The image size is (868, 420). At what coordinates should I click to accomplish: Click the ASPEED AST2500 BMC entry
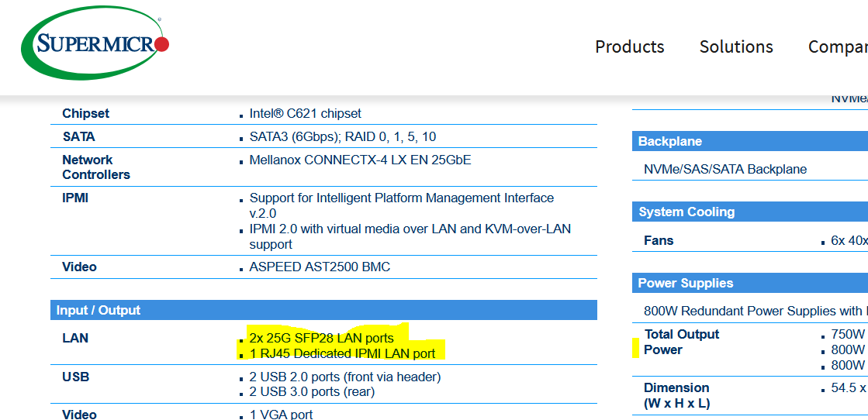[320, 267]
